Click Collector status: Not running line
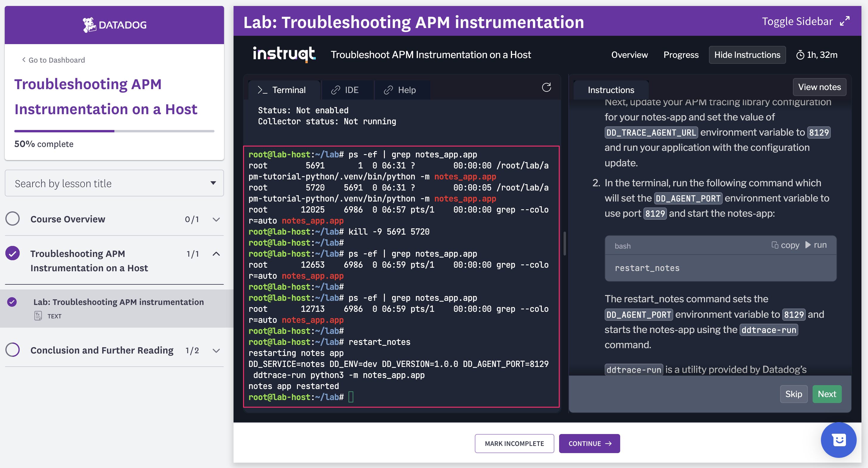The width and height of the screenshot is (868, 468). (x=327, y=121)
